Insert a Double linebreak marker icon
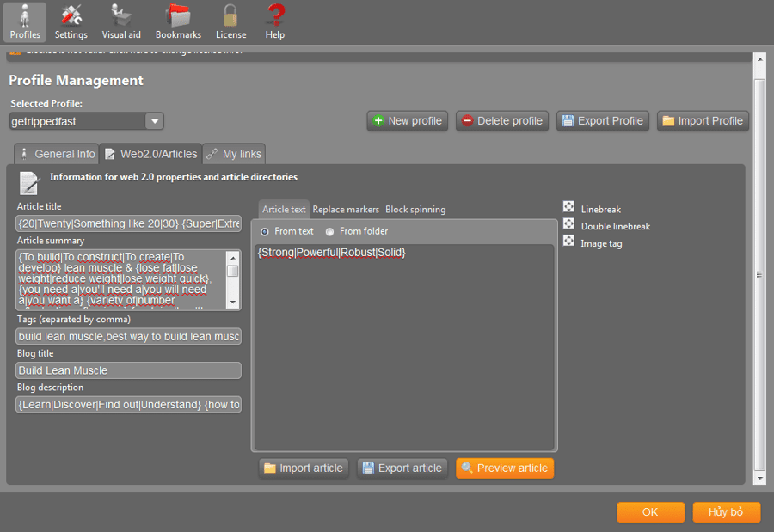 point(568,223)
